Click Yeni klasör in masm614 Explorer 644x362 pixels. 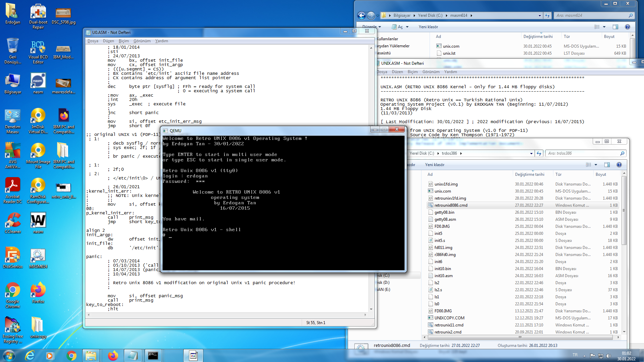click(428, 27)
